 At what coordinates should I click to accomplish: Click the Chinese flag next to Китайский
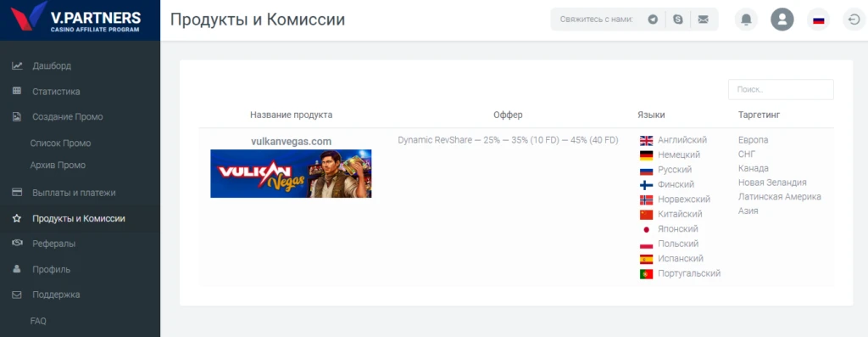646,215
